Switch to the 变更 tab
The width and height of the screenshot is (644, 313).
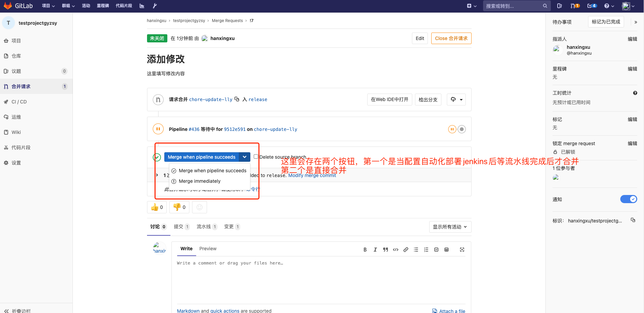(232, 227)
